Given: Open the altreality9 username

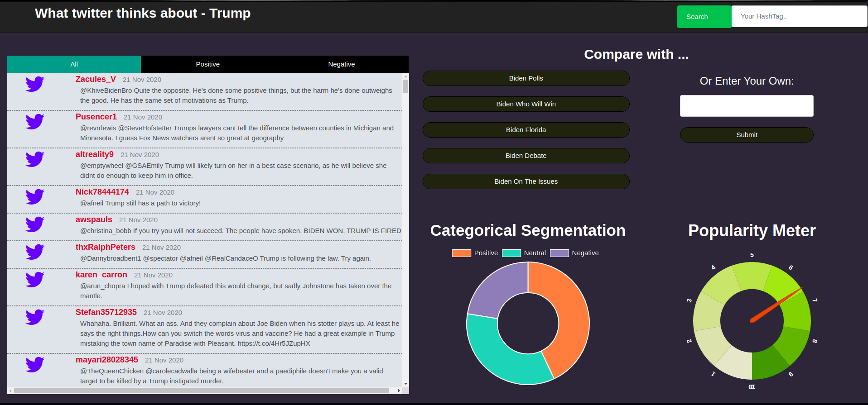Looking at the screenshot, I should [95, 154].
